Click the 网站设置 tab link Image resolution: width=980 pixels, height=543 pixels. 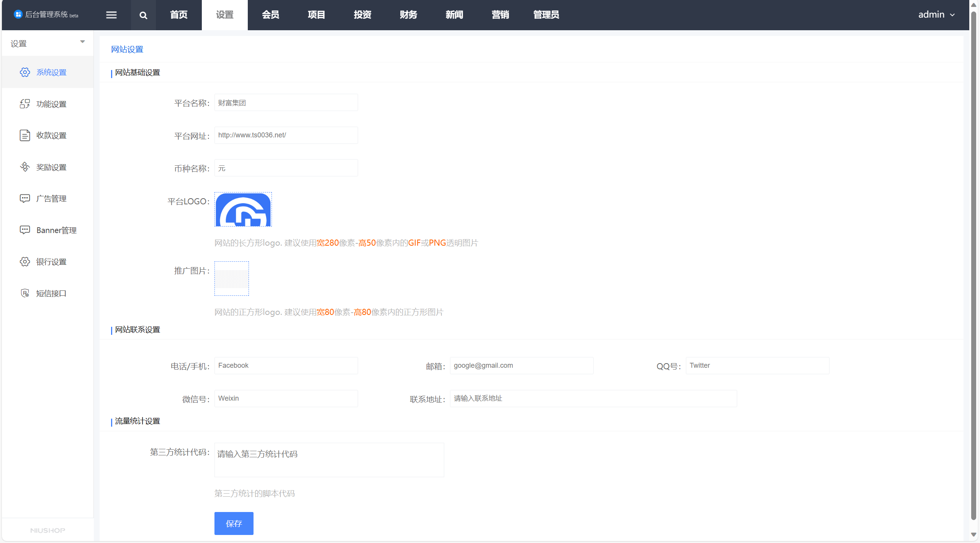click(127, 49)
